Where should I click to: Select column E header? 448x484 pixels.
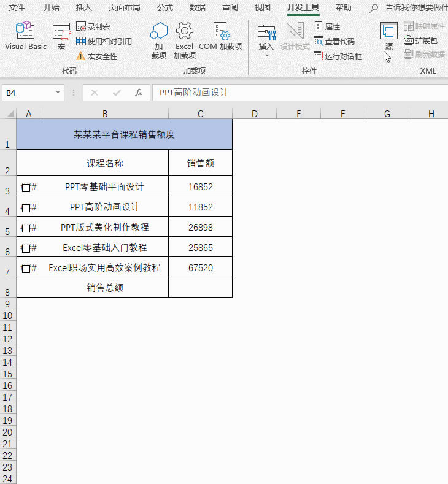point(298,114)
